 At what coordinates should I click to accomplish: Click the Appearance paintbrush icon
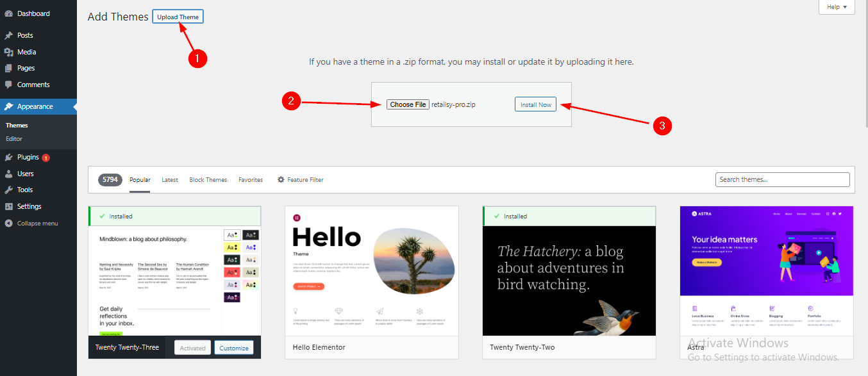pyautogui.click(x=8, y=106)
